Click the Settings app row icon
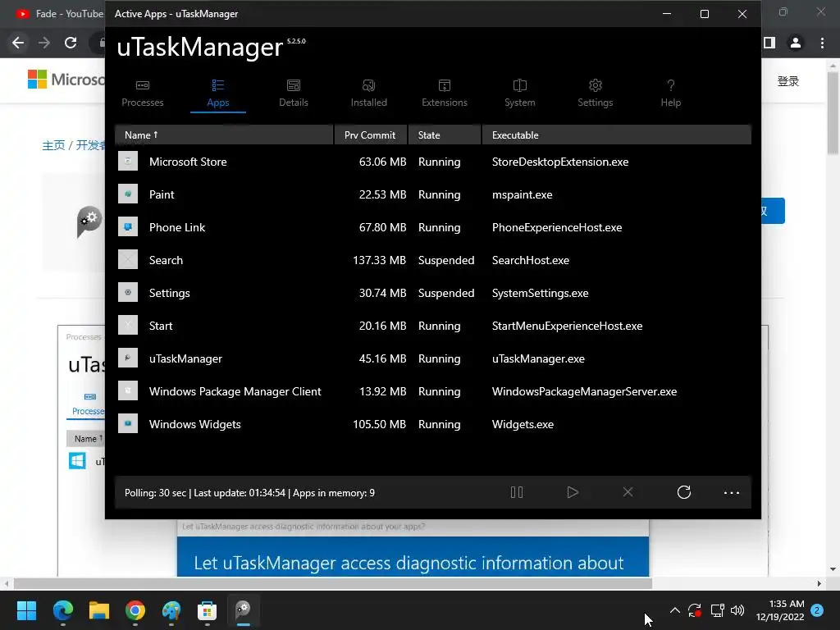840x630 pixels. [128, 293]
